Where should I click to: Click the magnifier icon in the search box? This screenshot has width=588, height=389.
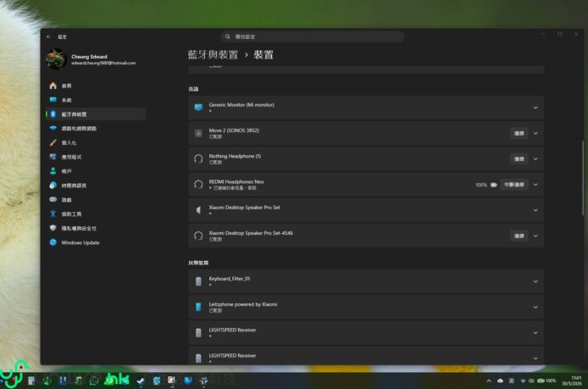click(x=227, y=36)
